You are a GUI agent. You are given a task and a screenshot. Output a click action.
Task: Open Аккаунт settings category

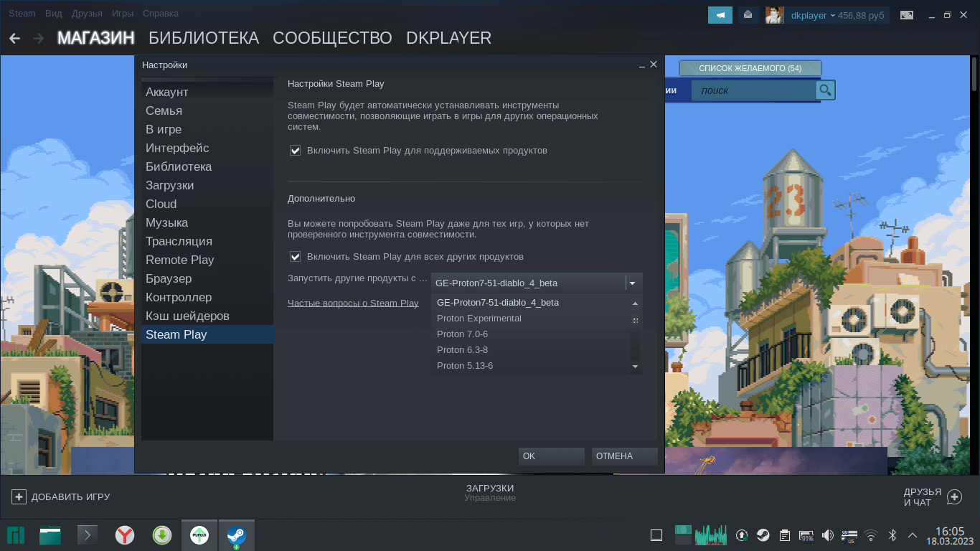pos(207,93)
